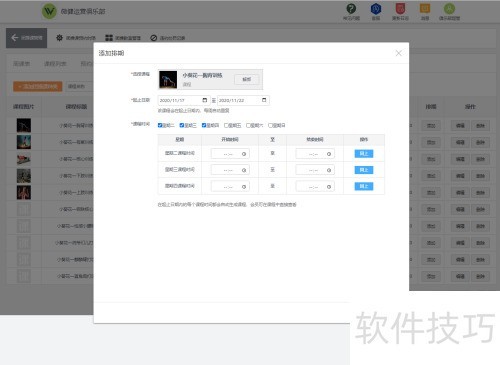500x365 pixels.
Task: Click 编辑 button in last course row
Action: coord(460,276)
